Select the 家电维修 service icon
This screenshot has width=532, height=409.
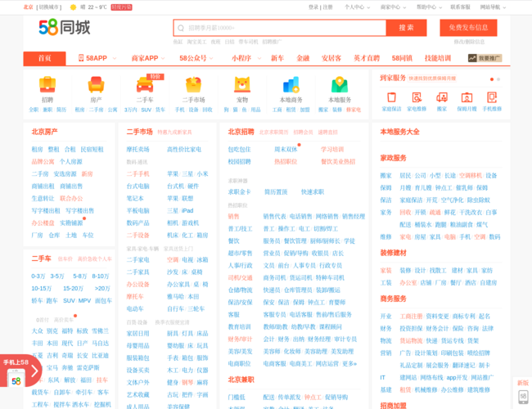click(x=417, y=97)
